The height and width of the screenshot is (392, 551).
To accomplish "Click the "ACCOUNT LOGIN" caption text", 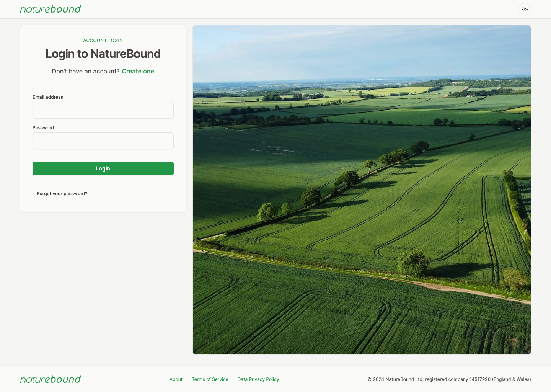I will click(103, 41).
